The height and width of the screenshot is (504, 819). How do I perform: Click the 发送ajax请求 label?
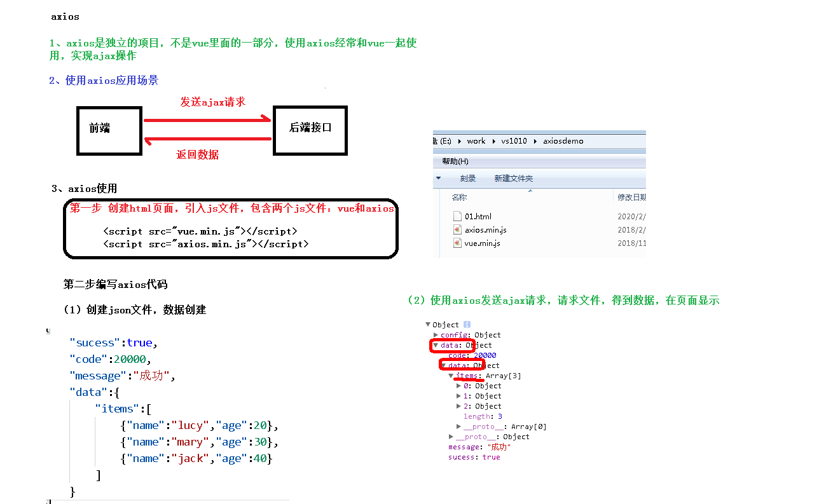212,102
